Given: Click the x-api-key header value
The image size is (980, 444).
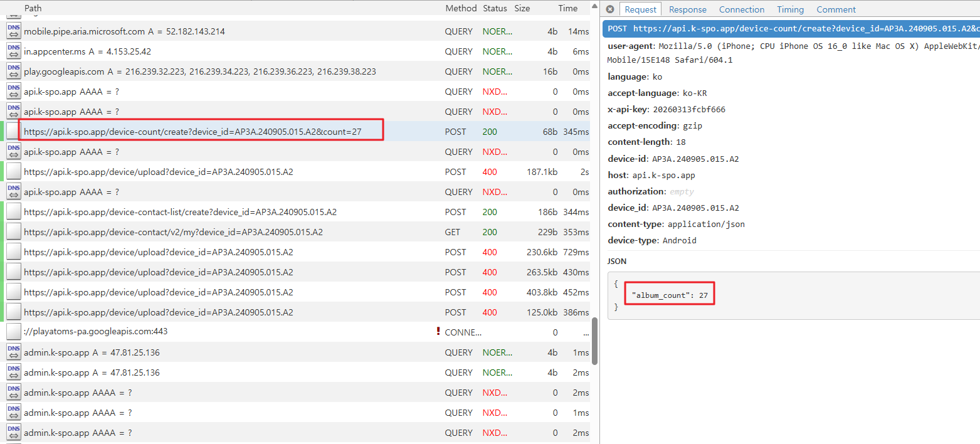Looking at the screenshot, I should pos(688,110).
